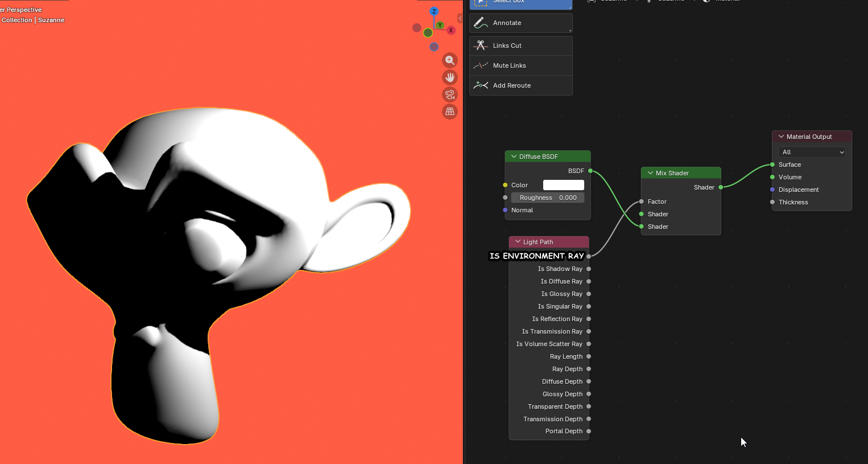Image resolution: width=868 pixels, height=464 pixels.
Task: Select the Links Cut tool
Action: coord(520,46)
